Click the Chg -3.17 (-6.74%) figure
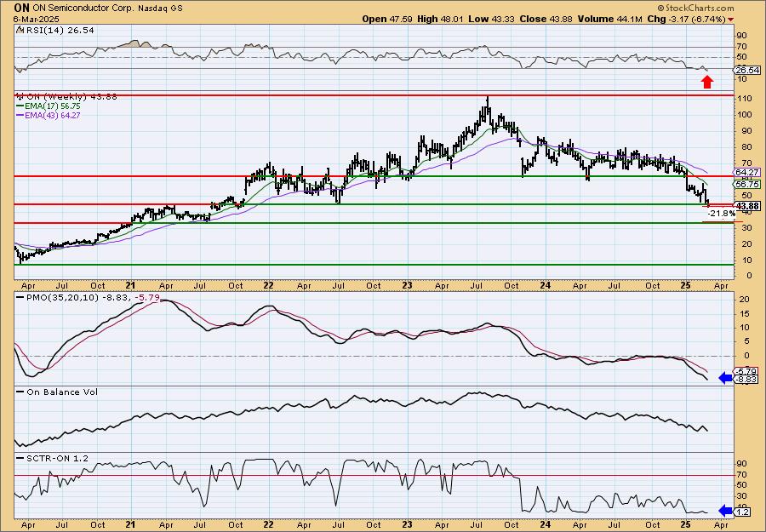The width and height of the screenshot is (766, 532). point(684,19)
